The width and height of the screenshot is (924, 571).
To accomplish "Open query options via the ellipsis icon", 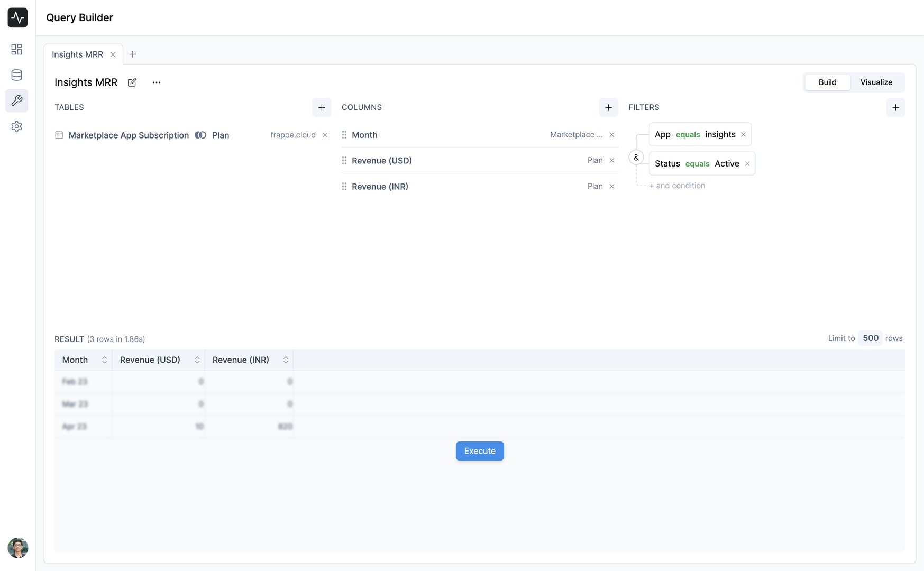I will [156, 82].
